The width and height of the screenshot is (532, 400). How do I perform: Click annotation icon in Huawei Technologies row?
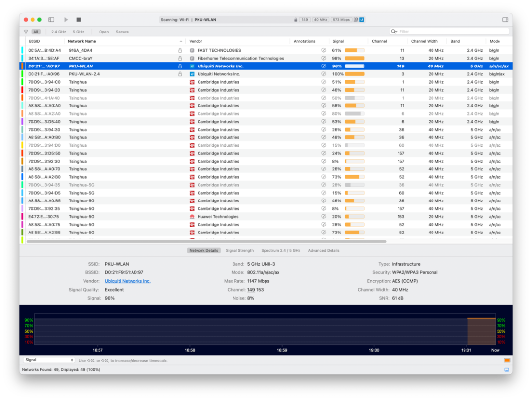(324, 216)
